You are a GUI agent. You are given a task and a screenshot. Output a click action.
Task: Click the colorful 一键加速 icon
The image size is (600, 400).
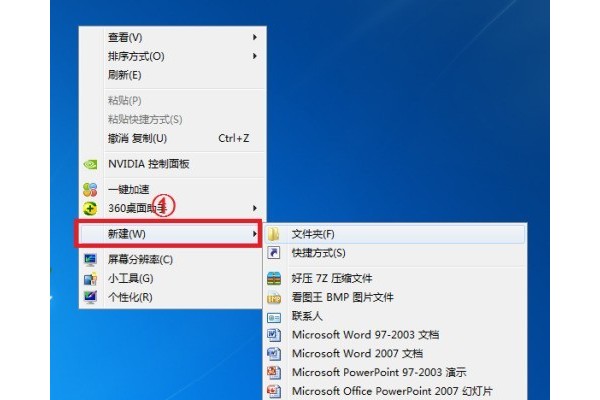pyautogui.click(x=90, y=189)
